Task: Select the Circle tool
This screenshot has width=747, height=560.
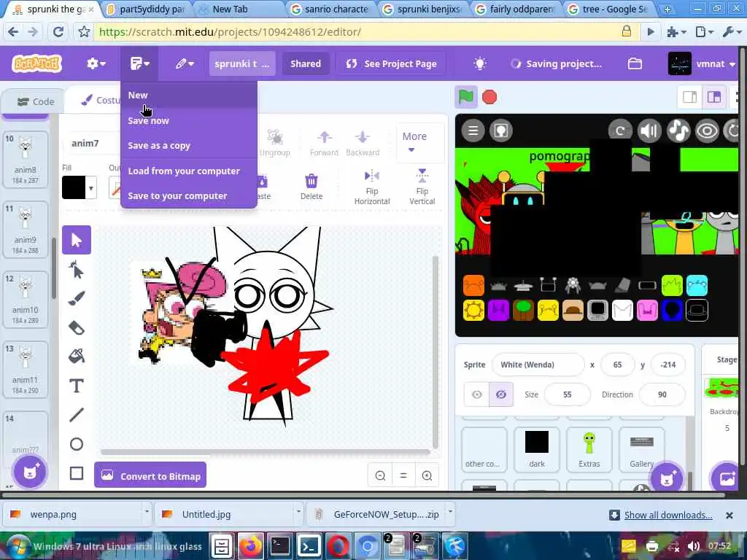Action: coord(76,444)
